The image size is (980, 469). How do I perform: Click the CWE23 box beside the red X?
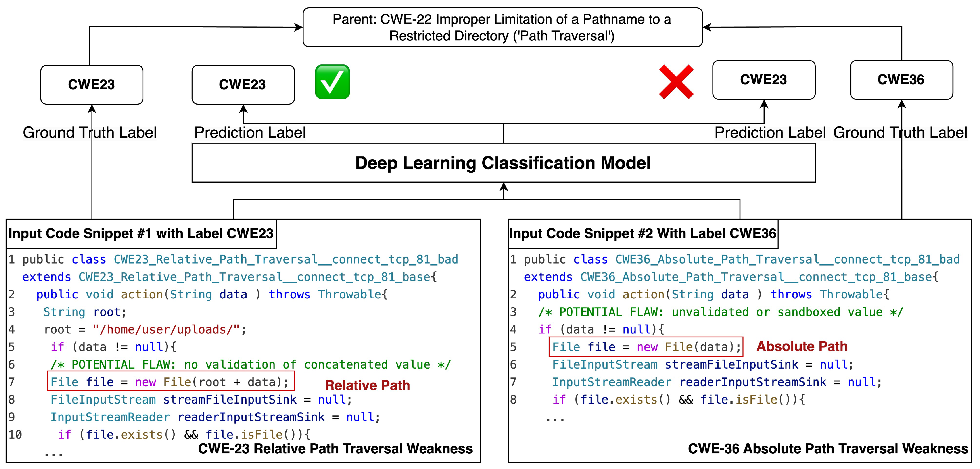(763, 79)
